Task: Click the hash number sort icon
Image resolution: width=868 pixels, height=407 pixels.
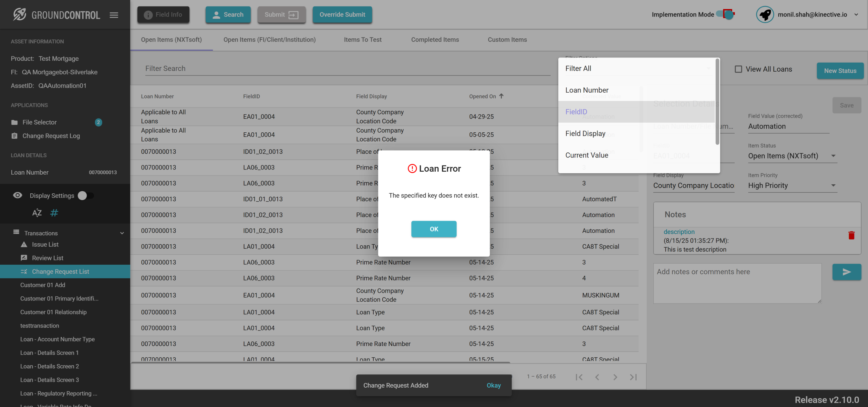Action: pos(54,213)
